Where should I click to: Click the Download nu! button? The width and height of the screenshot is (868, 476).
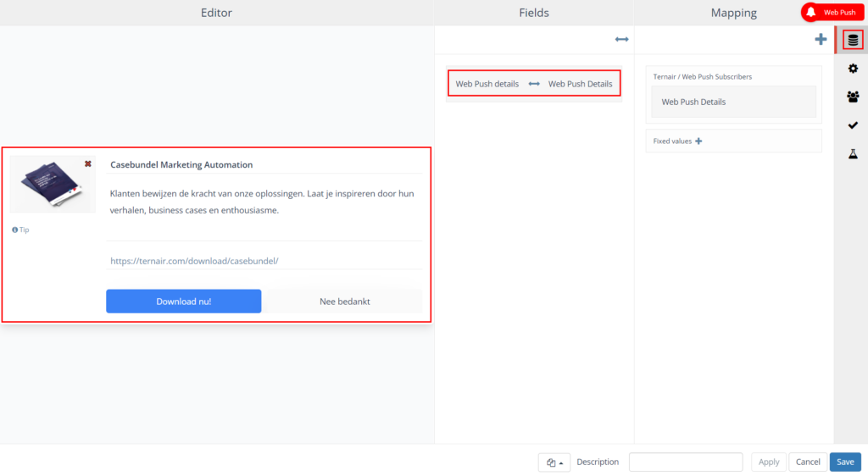tap(183, 302)
